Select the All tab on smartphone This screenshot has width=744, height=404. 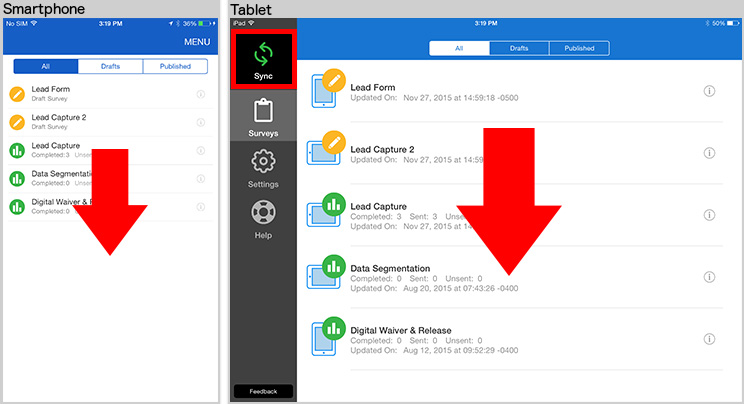[46, 66]
